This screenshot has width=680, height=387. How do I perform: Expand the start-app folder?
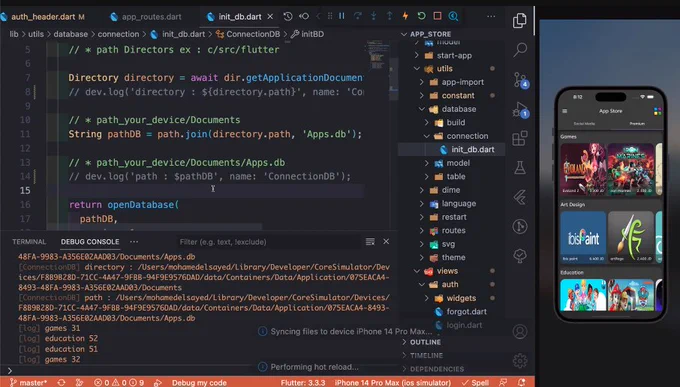[454, 55]
